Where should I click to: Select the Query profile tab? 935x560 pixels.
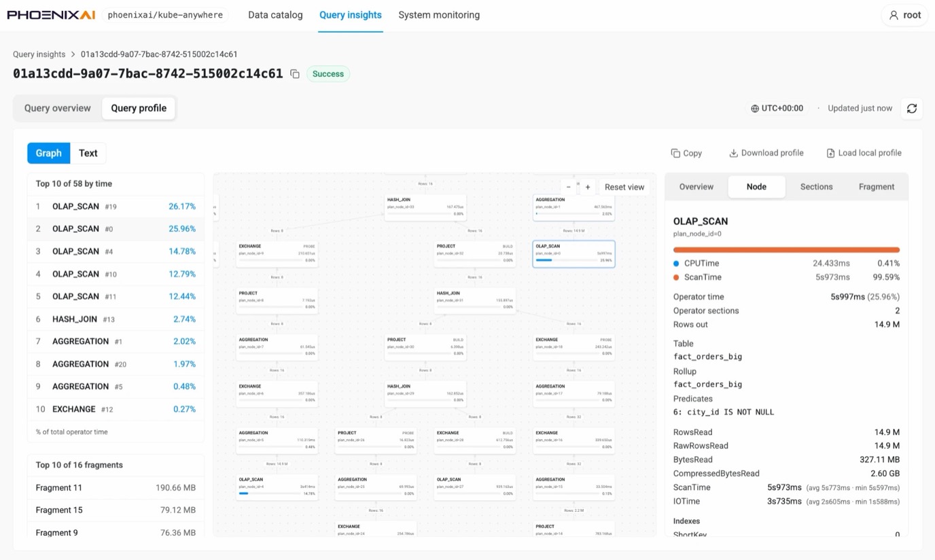[139, 108]
